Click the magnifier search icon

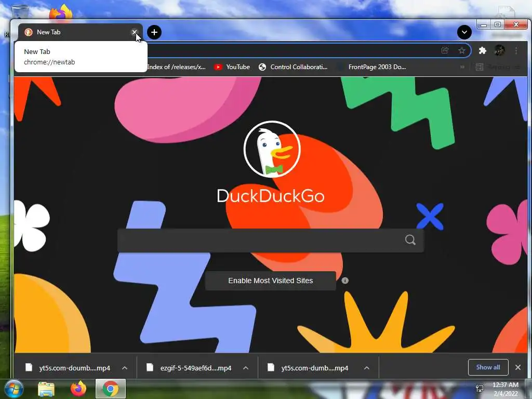(x=410, y=240)
